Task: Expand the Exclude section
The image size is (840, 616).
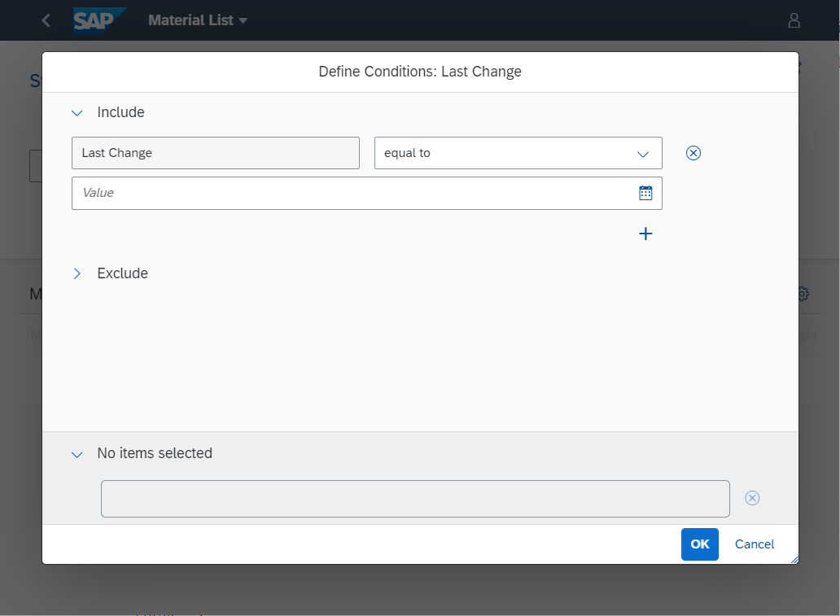Action: click(77, 273)
